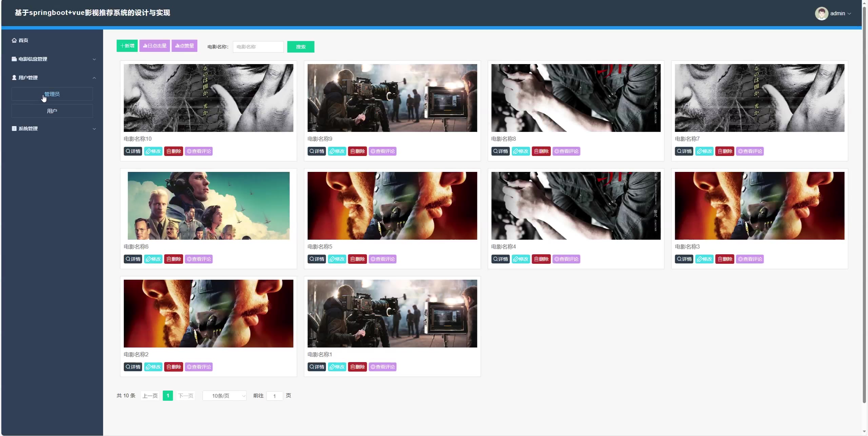
Task: Click the 电影名称 search input field
Action: click(x=258, y=47)
